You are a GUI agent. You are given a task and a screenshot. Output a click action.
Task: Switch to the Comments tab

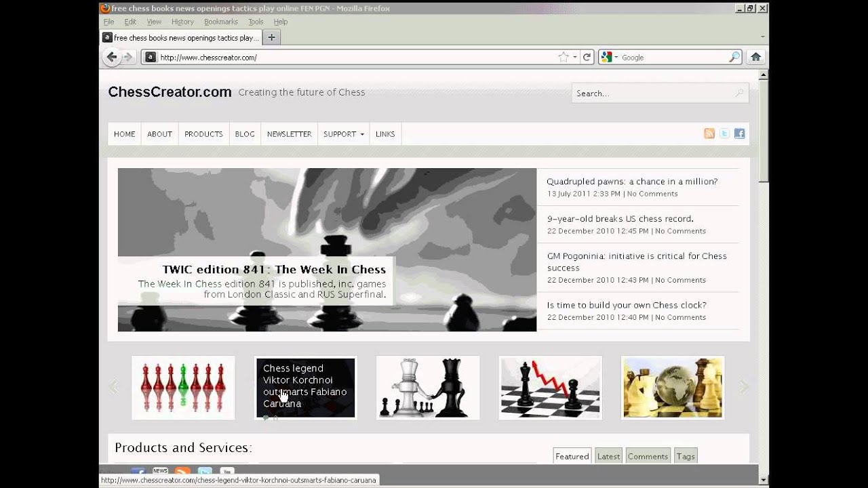coord(648,456)
